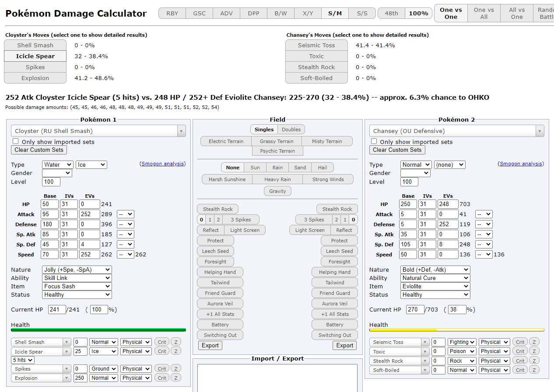This screenshot has width=554, height=392.
Task: Open Cloyster's Icicle Spear move selector
Action: click(x=41, y=351)
